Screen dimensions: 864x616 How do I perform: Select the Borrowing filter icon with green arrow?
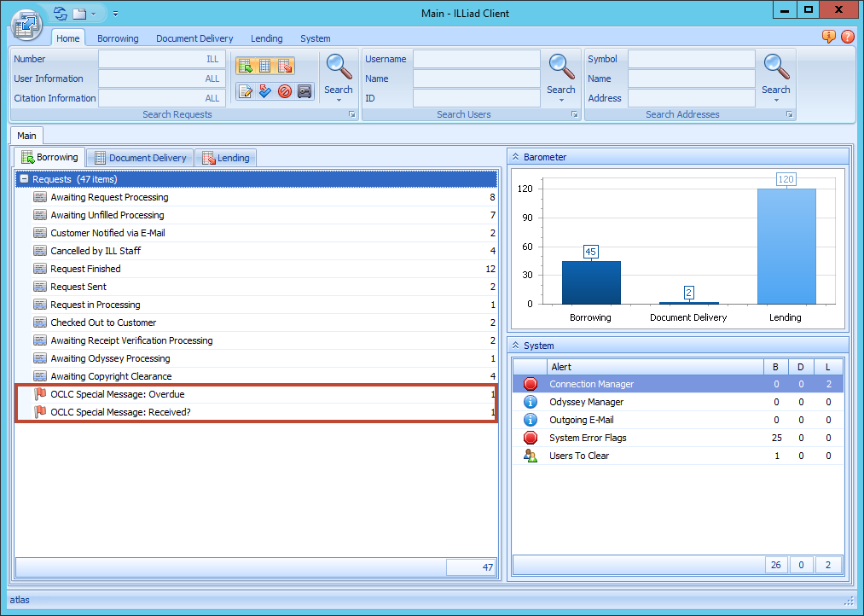245,66
